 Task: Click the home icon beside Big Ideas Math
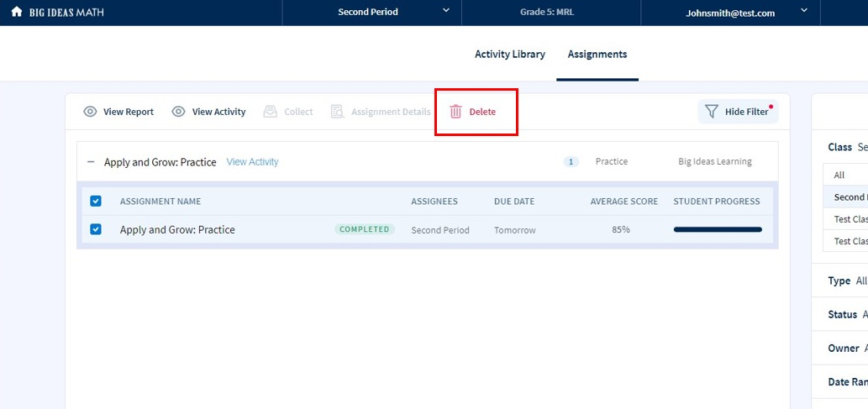pyautogui.click(x=16, y=13)
